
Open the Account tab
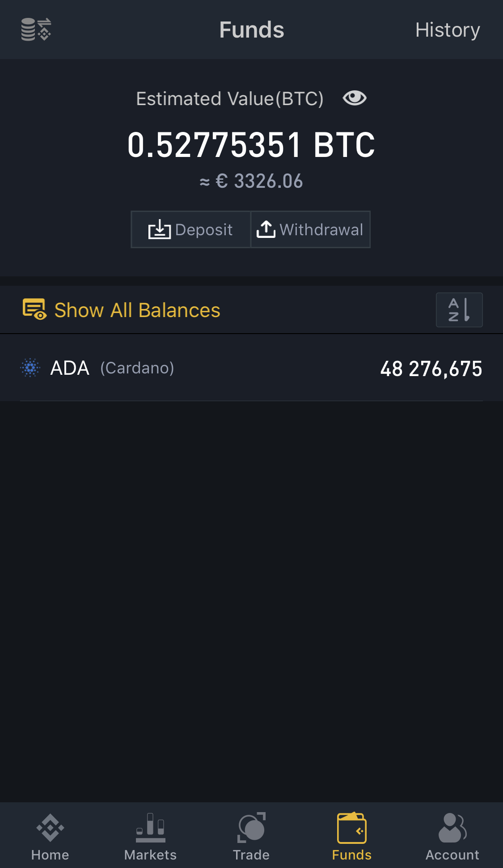[452, 836]
